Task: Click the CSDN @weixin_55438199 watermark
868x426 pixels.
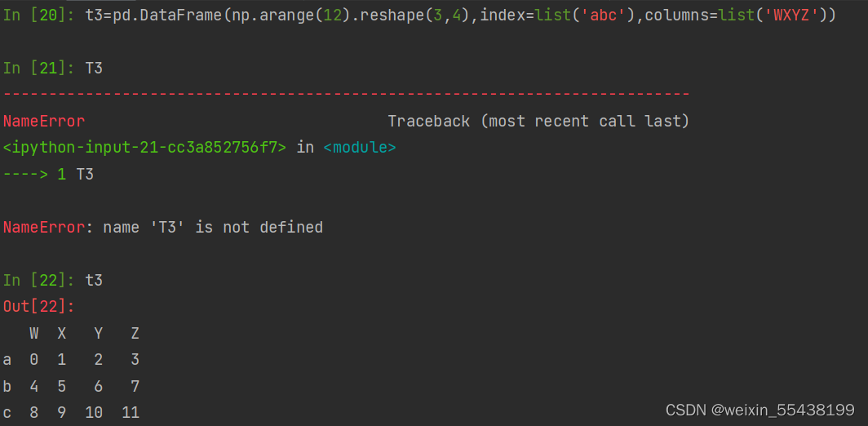Action: coord(759,410)
